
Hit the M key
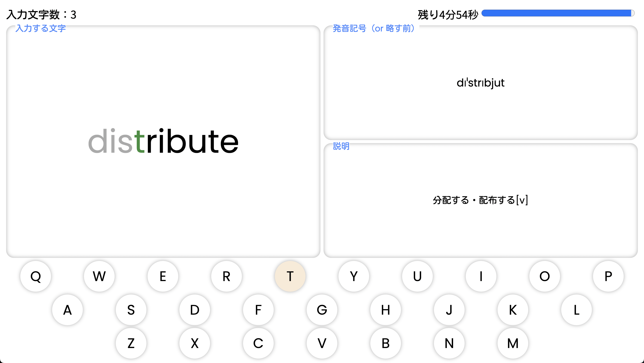click(x=513, y=343)
